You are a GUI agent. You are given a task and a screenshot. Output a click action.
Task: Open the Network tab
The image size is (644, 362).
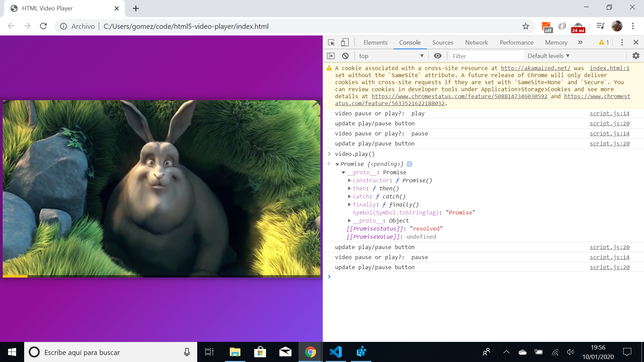(476, 43)
